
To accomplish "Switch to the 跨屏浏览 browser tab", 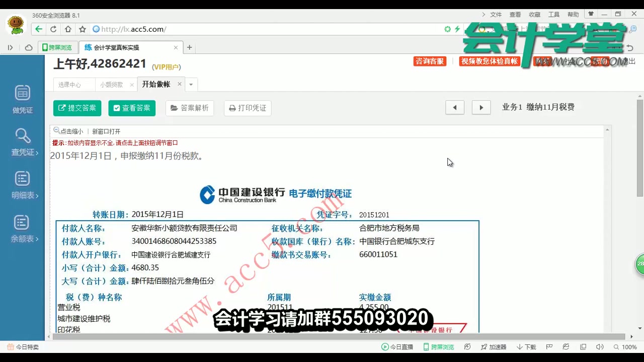I will pyautogui.click(x=58, y=48).
